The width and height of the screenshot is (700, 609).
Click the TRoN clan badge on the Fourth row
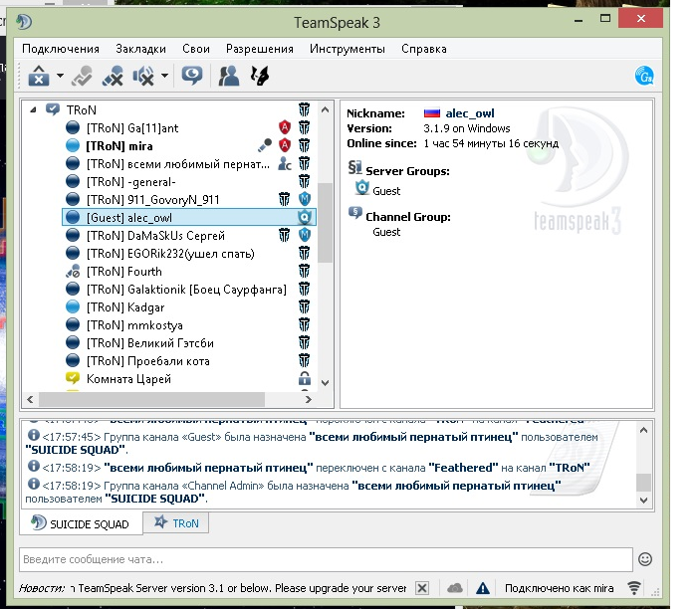click(x=305, y=271)
